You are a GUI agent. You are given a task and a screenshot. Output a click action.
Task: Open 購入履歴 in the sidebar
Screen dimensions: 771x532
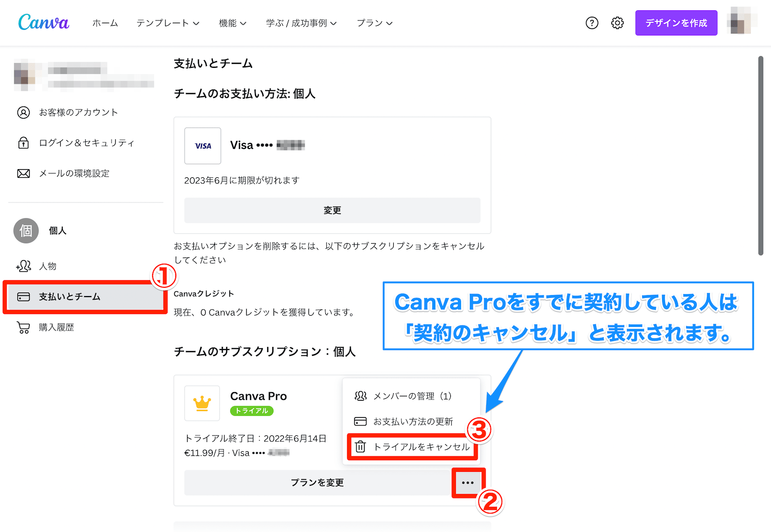tap(57, 327)
